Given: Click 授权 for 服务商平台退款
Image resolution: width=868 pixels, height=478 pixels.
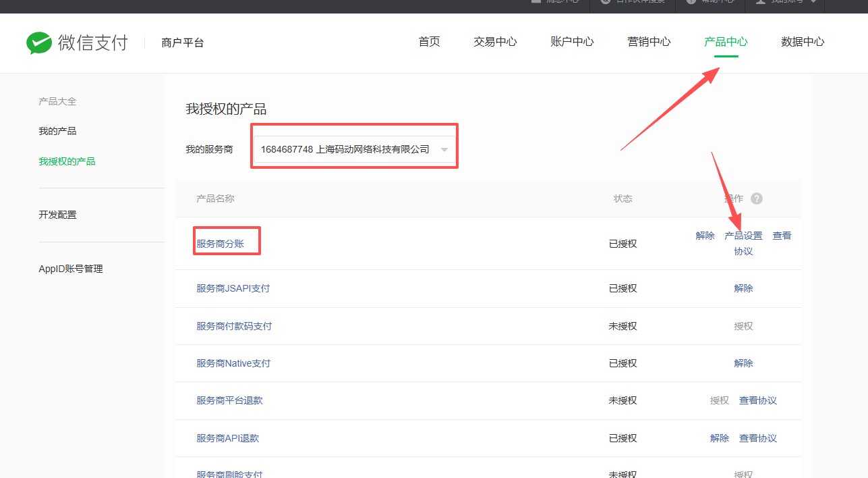Looking at the screenshot, I should pyautogui.click(x=720, y=400).
